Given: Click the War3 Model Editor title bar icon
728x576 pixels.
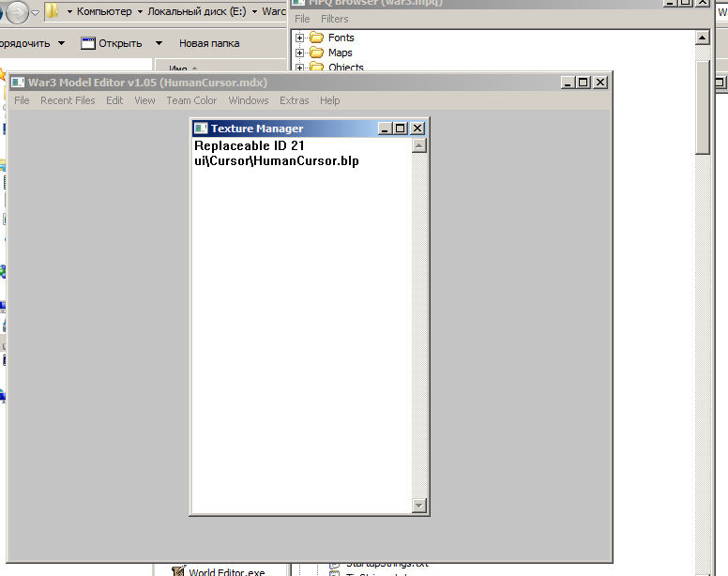Looking at the screenshot, I should (18, 83).
